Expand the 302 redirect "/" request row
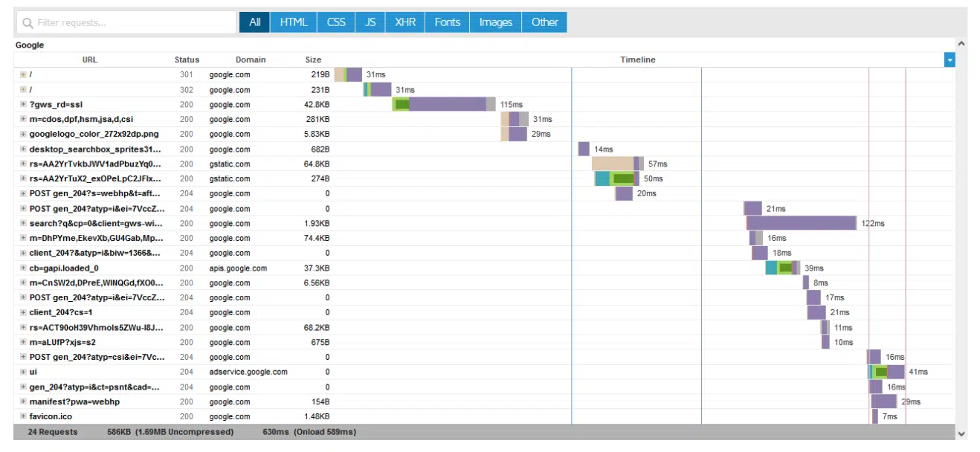Viewport: 980px width, 452px height. point(23,90)
